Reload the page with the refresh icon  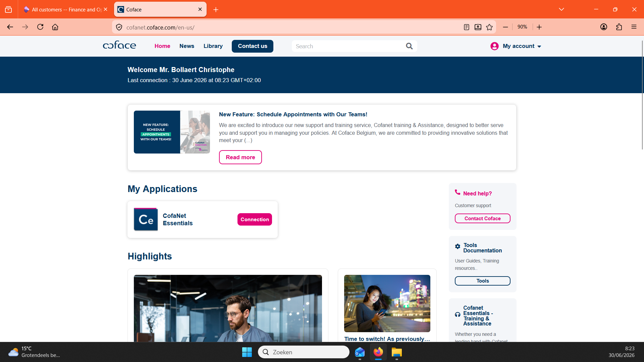40,27
